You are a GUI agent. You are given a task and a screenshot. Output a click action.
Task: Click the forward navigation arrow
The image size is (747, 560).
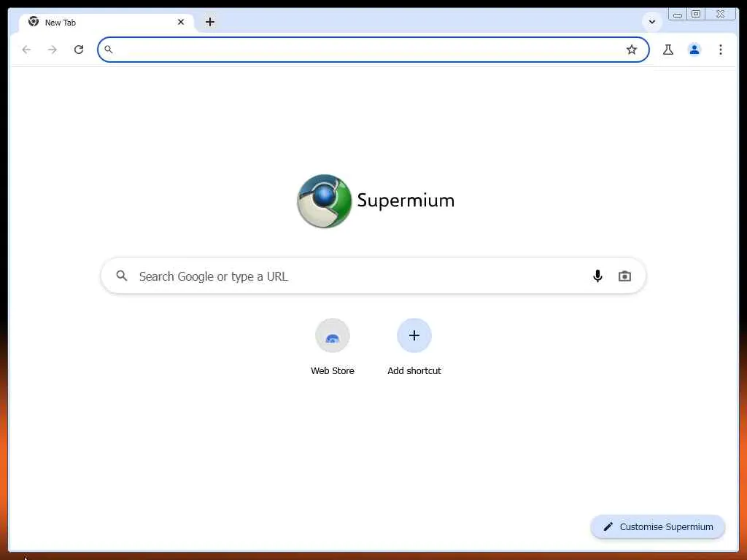[x=53, y=50]
